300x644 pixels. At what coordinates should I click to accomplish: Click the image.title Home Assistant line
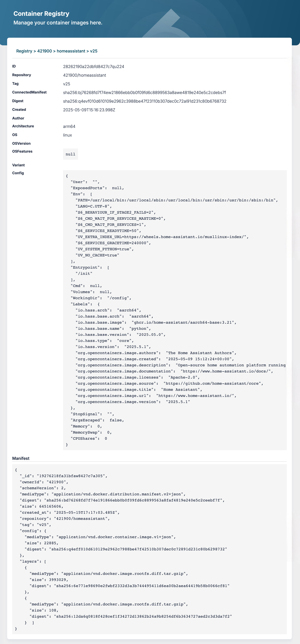[139, 390]
